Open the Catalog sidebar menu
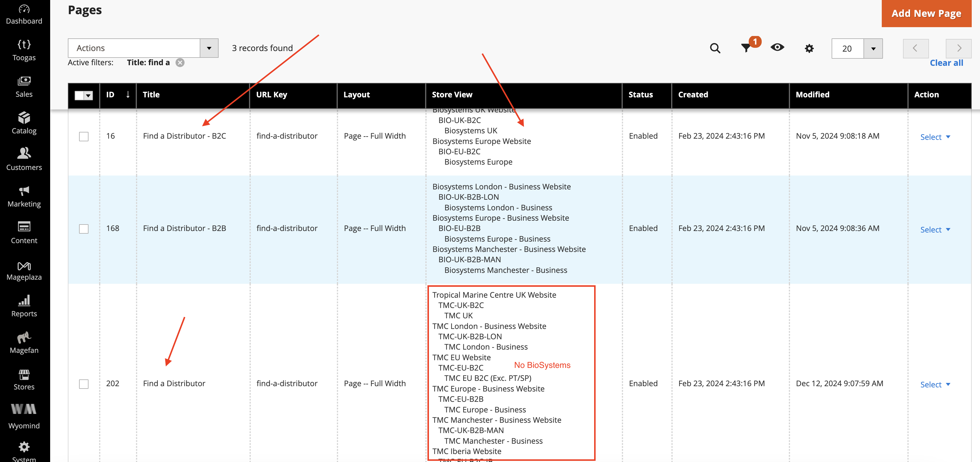 pos(24,123)
